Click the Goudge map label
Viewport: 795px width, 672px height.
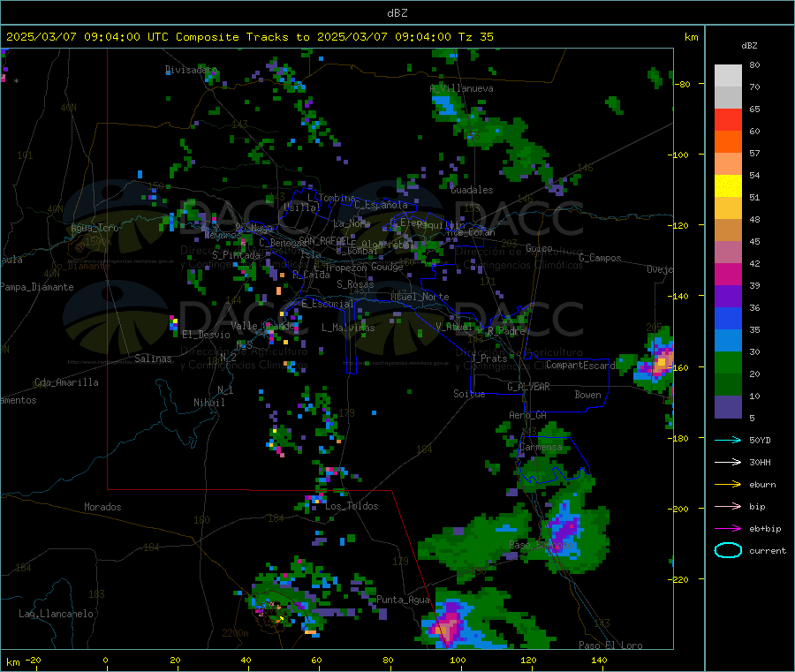[x=387, y=267]
